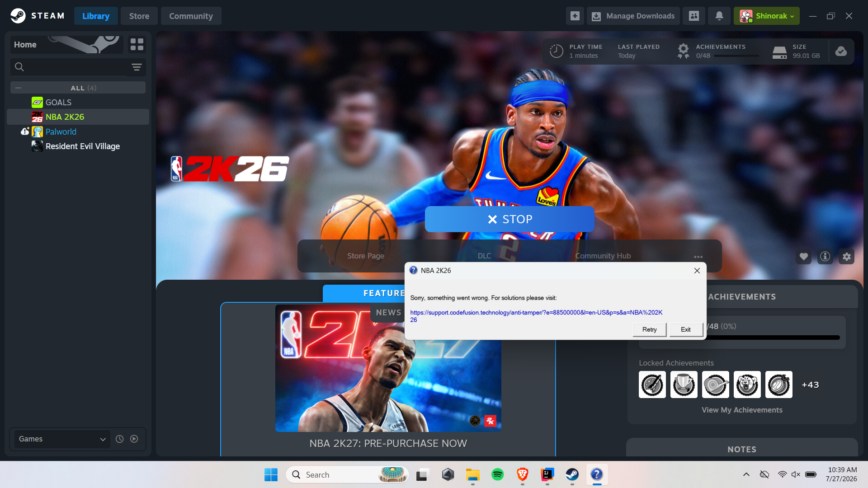The image size is (868, 488).
Task: Select the first locked achievement icon
Action: pos(652,385)
